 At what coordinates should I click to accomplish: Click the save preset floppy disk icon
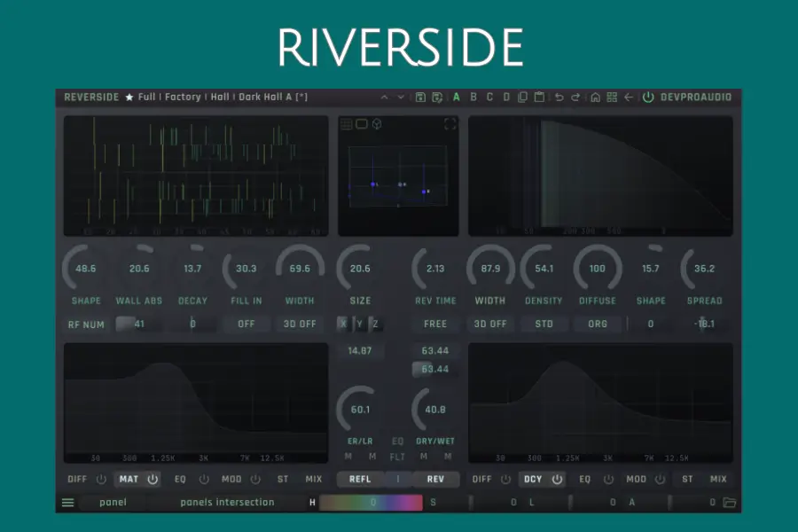(420, 98)
